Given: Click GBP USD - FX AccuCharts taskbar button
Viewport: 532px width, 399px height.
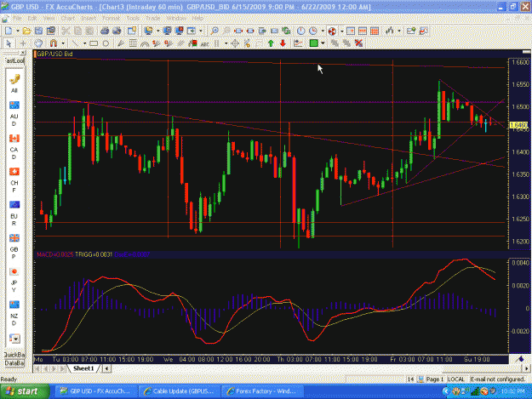Looking at the screenshot, I should [x=96, y=391].
